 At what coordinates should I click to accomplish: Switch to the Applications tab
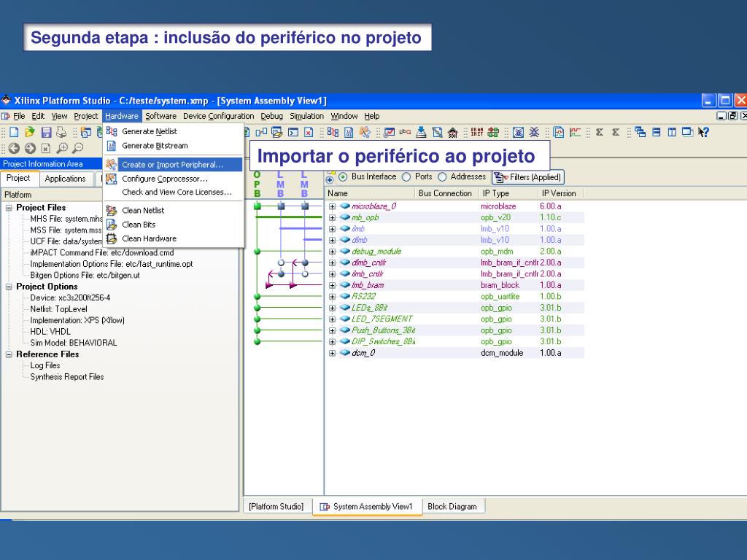click(x=65, y=179)
